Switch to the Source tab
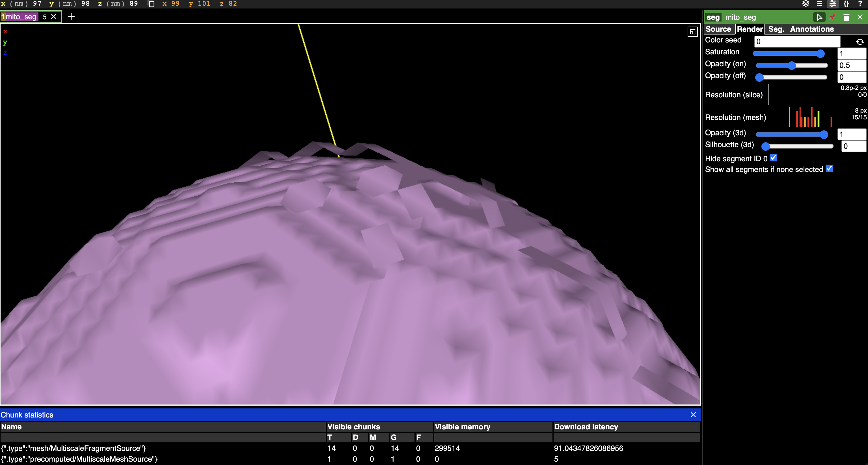 click(x=719, y=29)
